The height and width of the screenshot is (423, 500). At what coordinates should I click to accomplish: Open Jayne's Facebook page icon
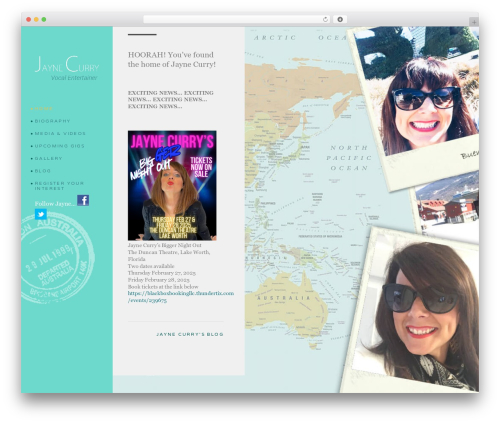pyautogui.click(x=83, y=200)
